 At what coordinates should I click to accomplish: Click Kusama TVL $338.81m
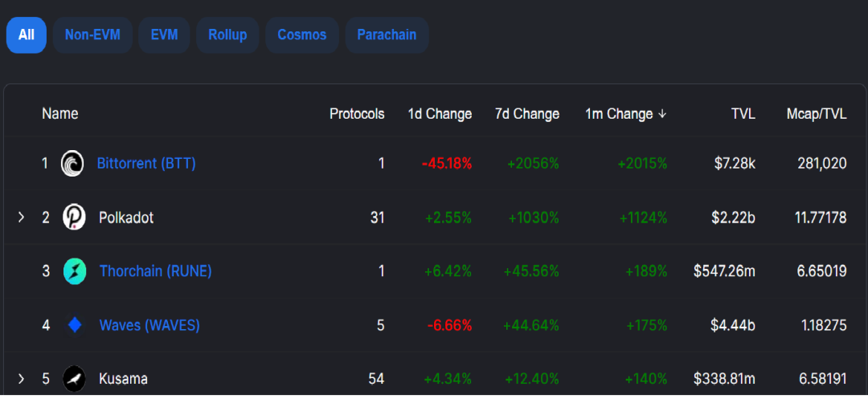tap(725, 380)
